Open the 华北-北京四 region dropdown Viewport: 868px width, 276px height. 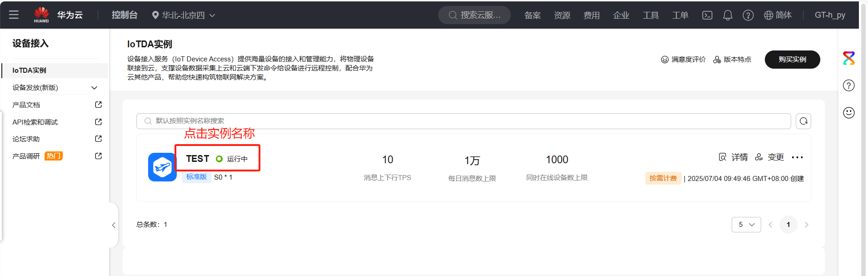click(184, 15)
